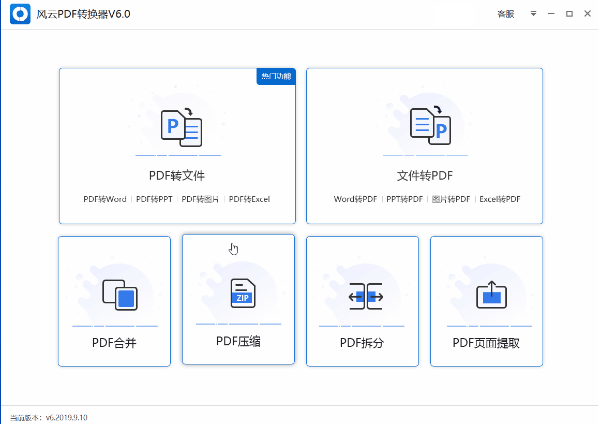Choose PDF转图片 option
Screen dimensions: 598x424
pyautogui.click(x=200, y=199)
